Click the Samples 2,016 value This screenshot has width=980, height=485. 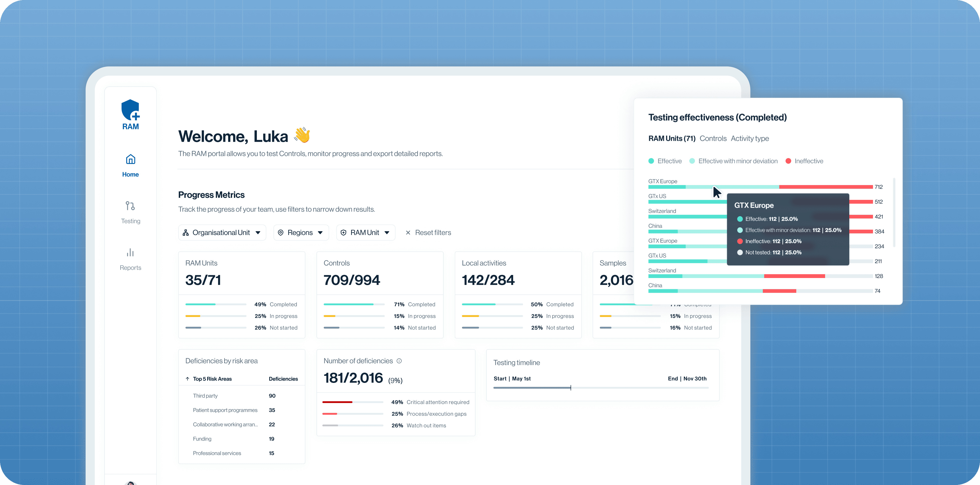pyautogui.click(x=616, y=281)
